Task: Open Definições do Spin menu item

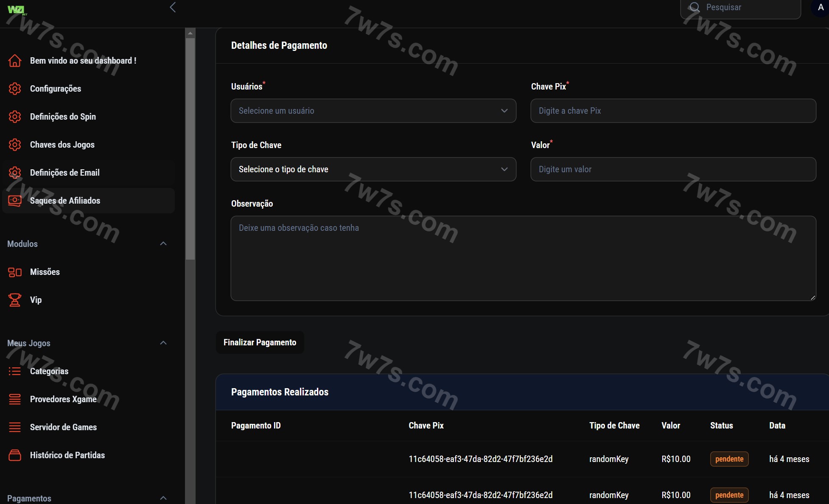Action: (x=63, y=117)
